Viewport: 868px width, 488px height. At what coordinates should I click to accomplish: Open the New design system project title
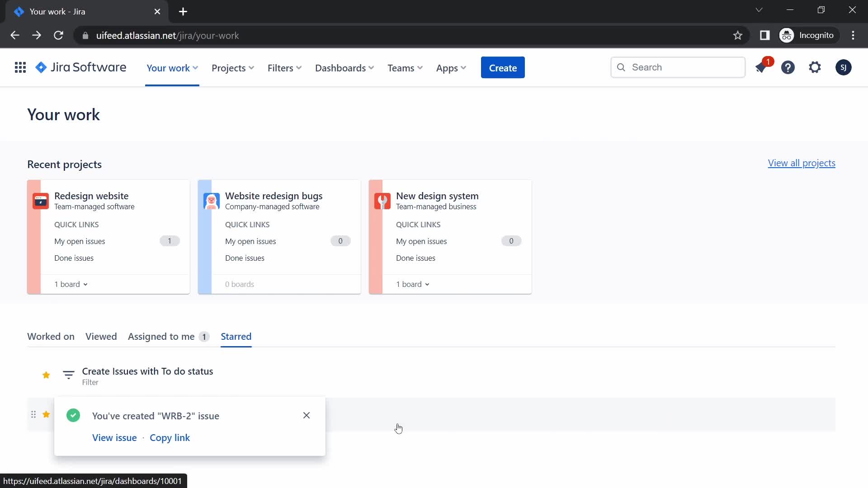[x=437, y=196]
